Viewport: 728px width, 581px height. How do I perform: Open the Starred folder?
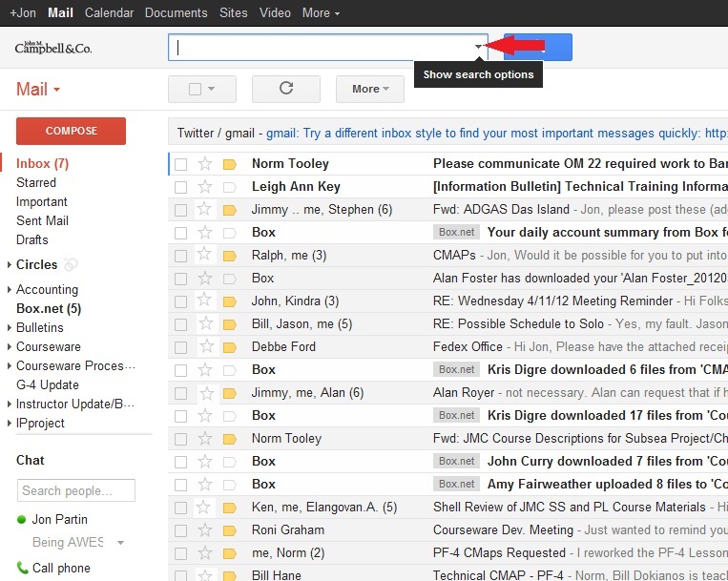(x=35, y=182)
